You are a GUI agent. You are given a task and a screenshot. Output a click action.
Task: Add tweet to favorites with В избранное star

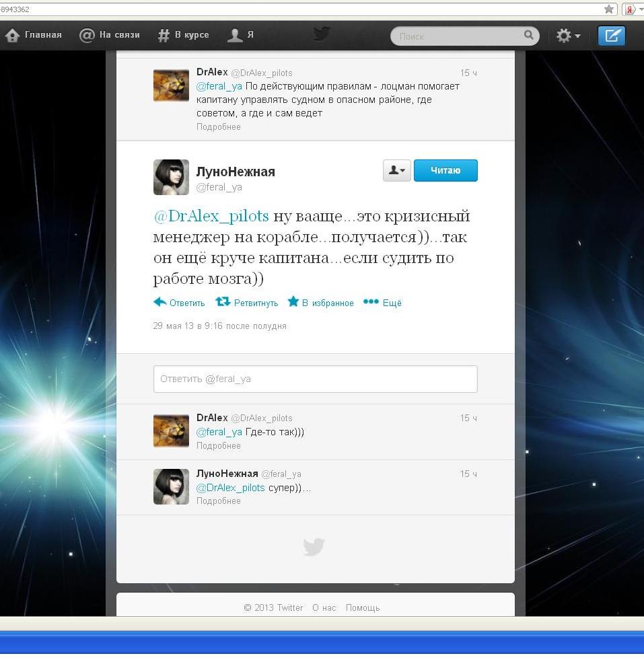[293, 302]
